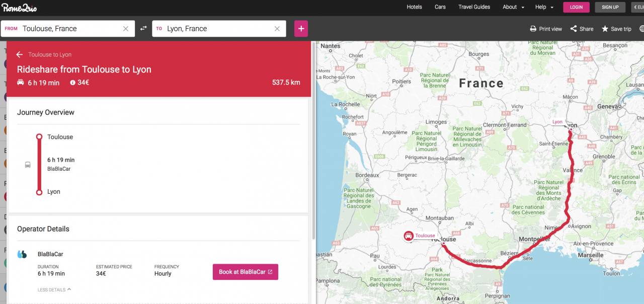This screenshot has height=304, width=644.
Task: Click the Rome2rio logo
Action: pos(19,8)
